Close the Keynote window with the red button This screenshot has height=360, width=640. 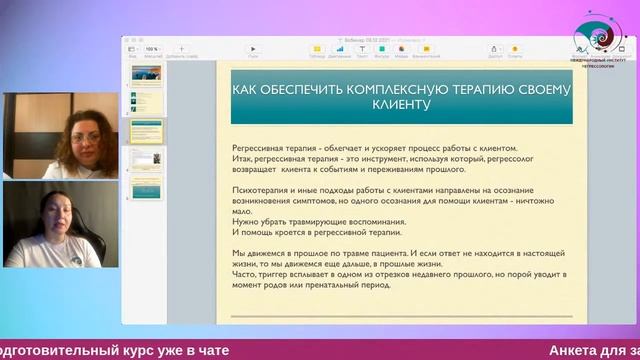pos(127,40)
